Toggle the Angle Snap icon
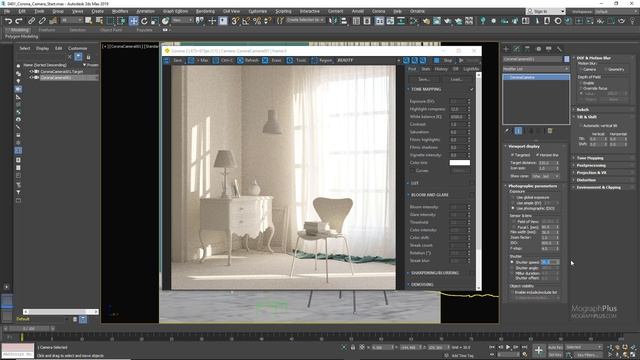This screenshot has height=360, width=640. tap(246, 21)
